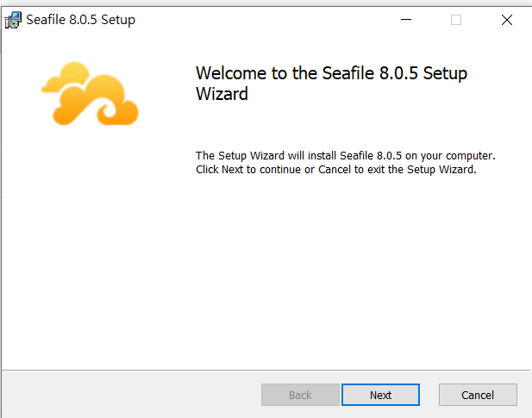Click the installer icon in the title bar
The width and height of the screenshot is (532, 418).
coord(13,20)
